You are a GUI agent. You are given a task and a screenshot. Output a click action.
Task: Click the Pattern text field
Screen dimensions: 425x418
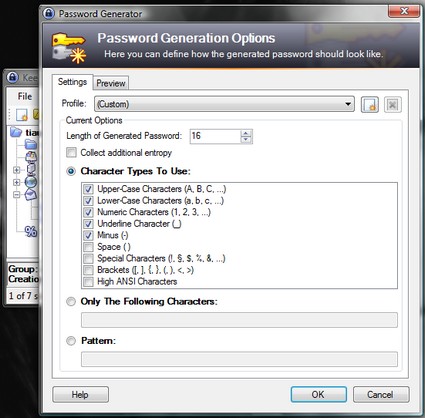239,359
